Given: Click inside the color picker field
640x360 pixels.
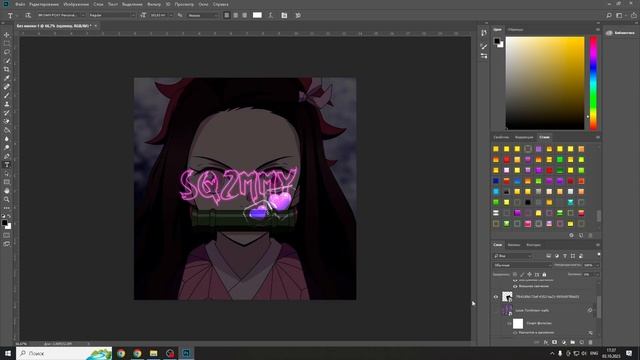Looking at the screenshot, I should [x=544, y=83].
